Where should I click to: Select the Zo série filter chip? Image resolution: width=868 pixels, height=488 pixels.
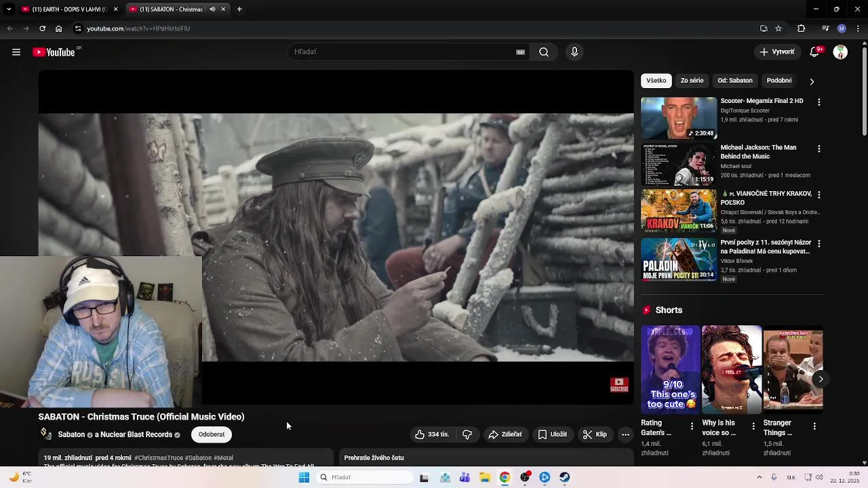692,81
